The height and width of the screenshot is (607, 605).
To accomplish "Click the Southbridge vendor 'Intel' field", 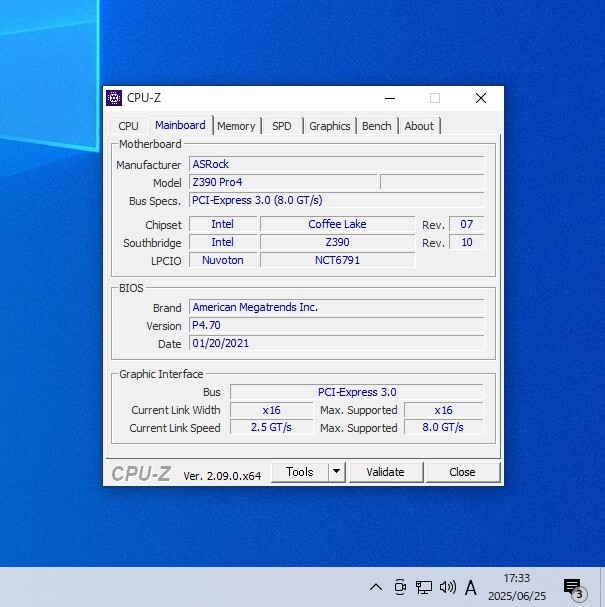I will click(223, 242).
